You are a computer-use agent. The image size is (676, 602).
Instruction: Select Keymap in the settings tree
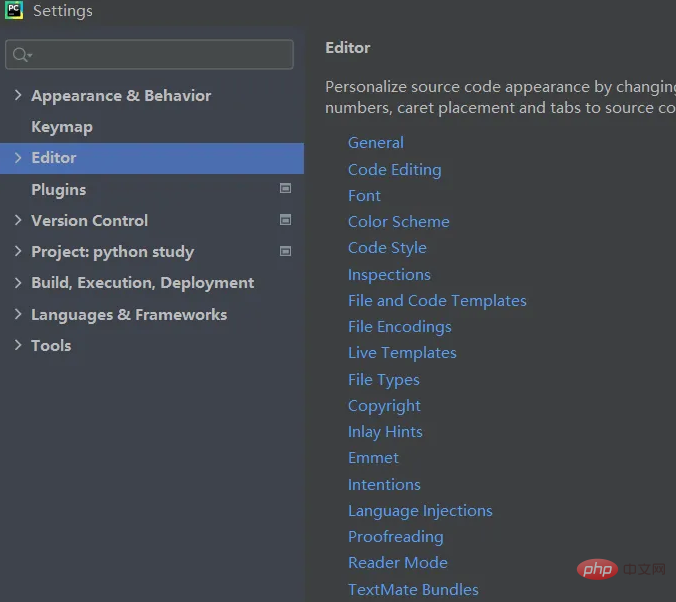click(x=62, y=127)
